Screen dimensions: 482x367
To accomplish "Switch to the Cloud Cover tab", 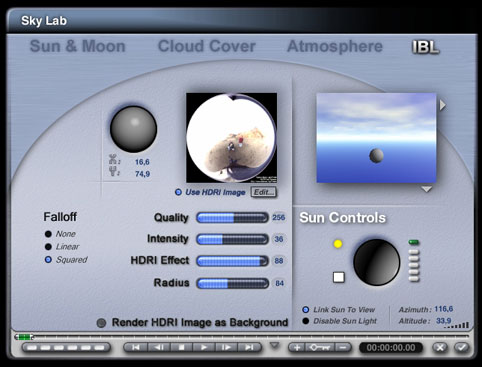I will (x=207, y=46).
